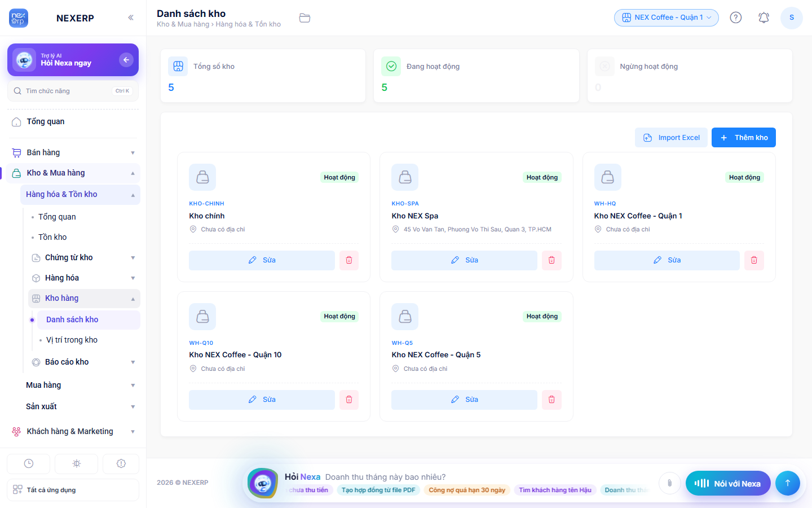812x508 pixels.
Task: Click the alert icon in sidebar footer
Action: coord(121,463)
